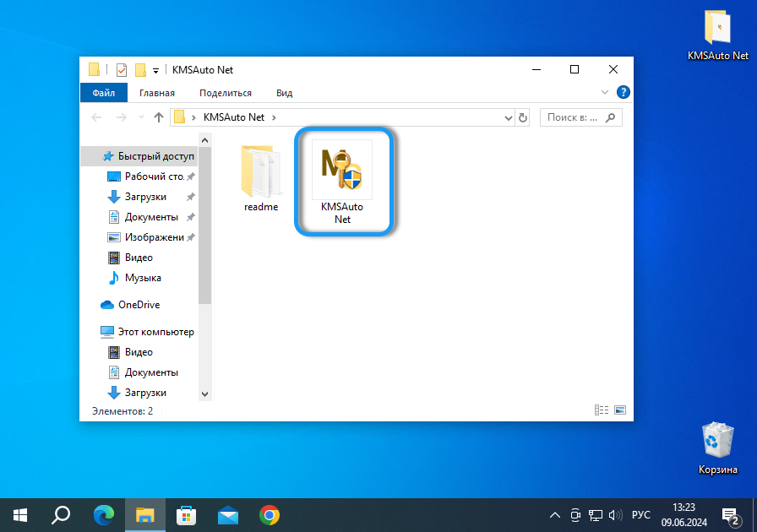The height and width of the screenshot is (532, 757).
Task: Switch input language РУС
Action: 640,515
